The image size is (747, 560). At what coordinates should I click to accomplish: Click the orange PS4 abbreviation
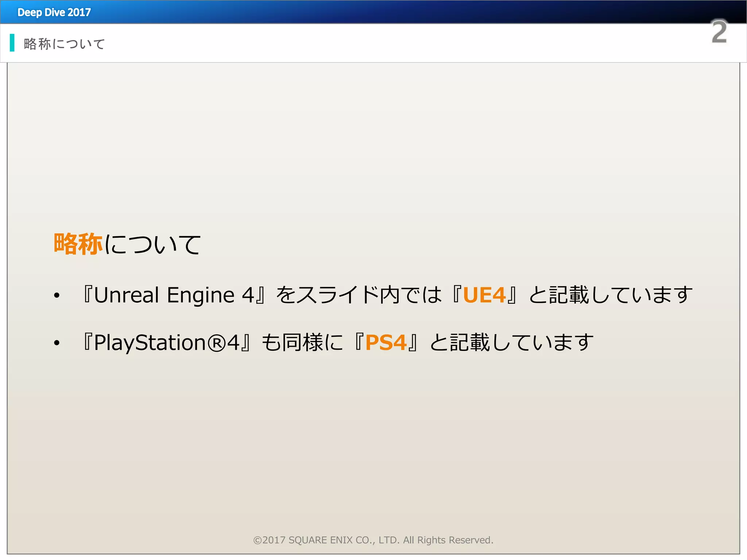coord(386,343)
